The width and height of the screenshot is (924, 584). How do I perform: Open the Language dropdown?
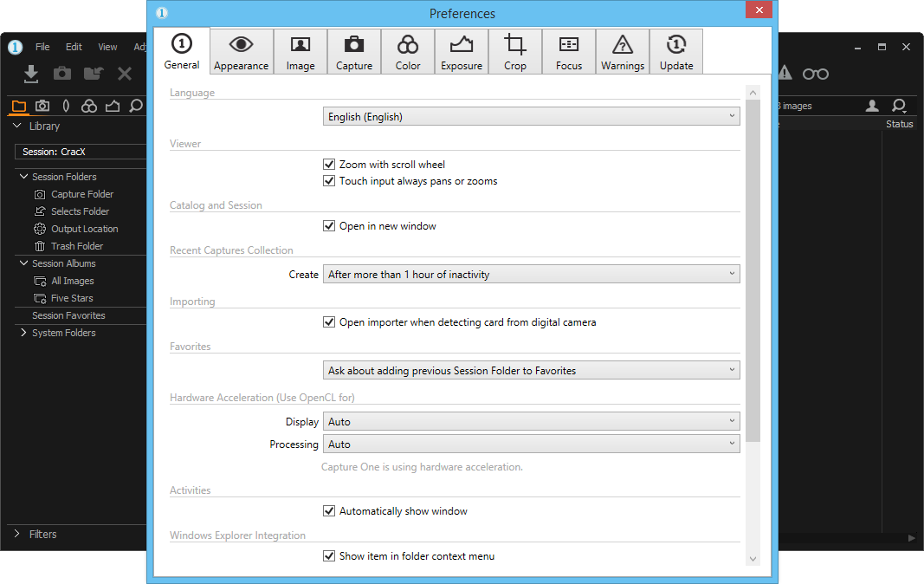pyautogui.click(x=531, y=116)
